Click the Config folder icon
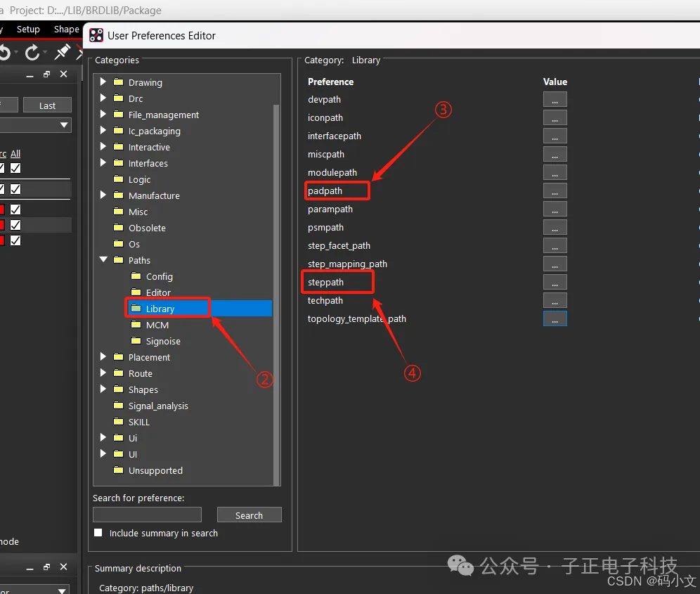Image resolution: width=700 pixels, height=594 pixels. [x=136, y=276]
